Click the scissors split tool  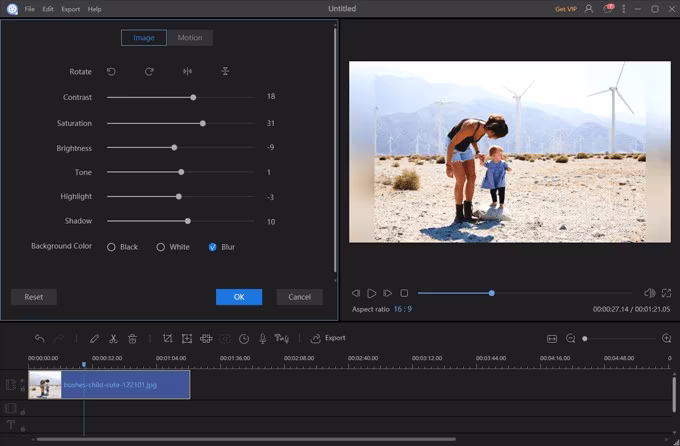point(113,339)
